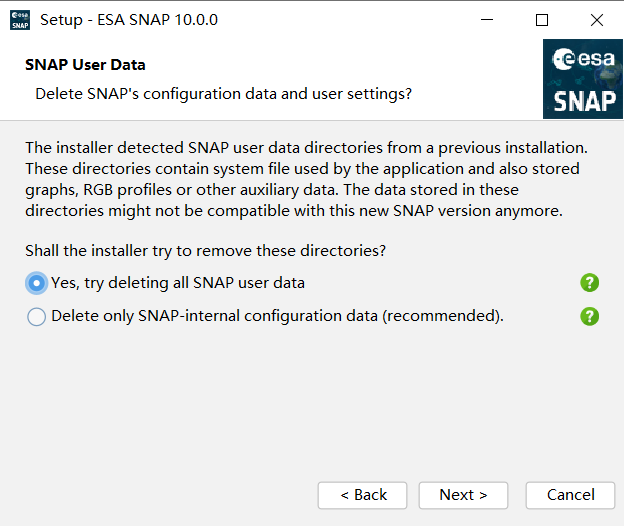Click the 'Delete SNAP's configuration data' subtitle
Screen dimensions: 624x526
(223, 94)
